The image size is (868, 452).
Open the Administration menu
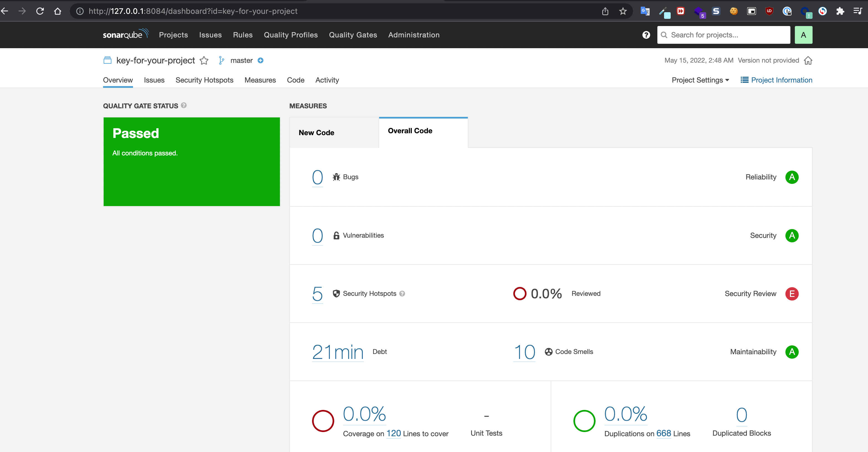(x=413, y=35)
